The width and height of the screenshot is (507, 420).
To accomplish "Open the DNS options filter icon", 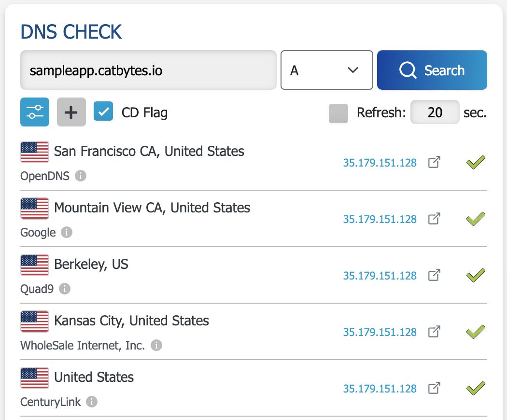I will pos(34,112).
